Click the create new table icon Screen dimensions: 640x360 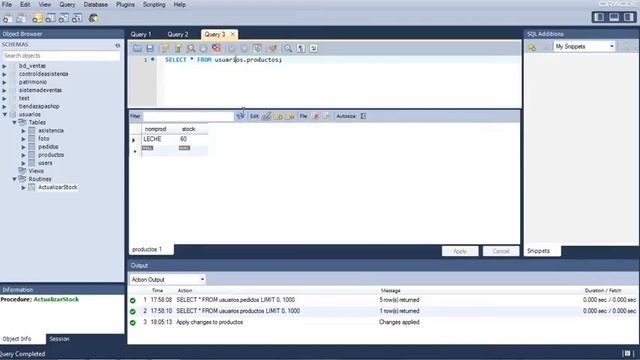tap(50, 18)
